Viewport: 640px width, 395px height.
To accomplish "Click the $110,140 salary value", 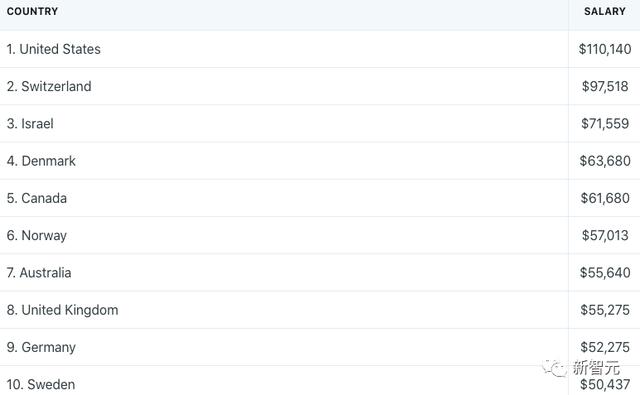I will pos(605,49).
